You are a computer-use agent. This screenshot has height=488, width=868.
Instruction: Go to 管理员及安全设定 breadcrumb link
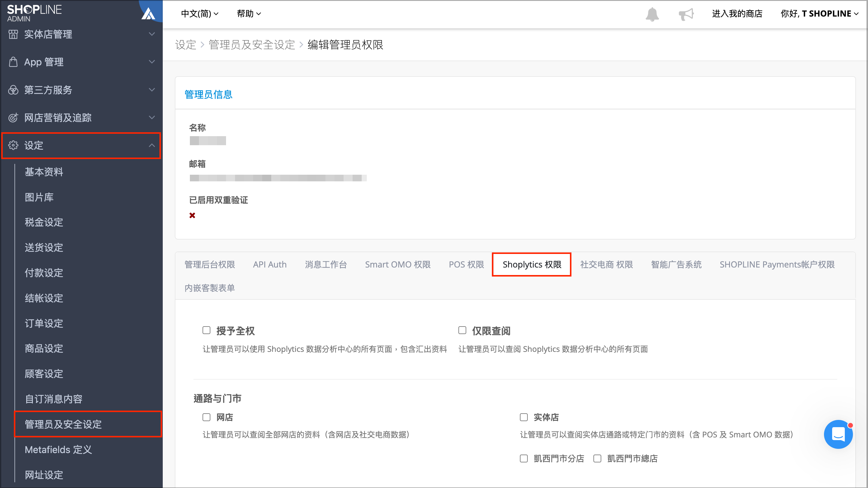252,45
